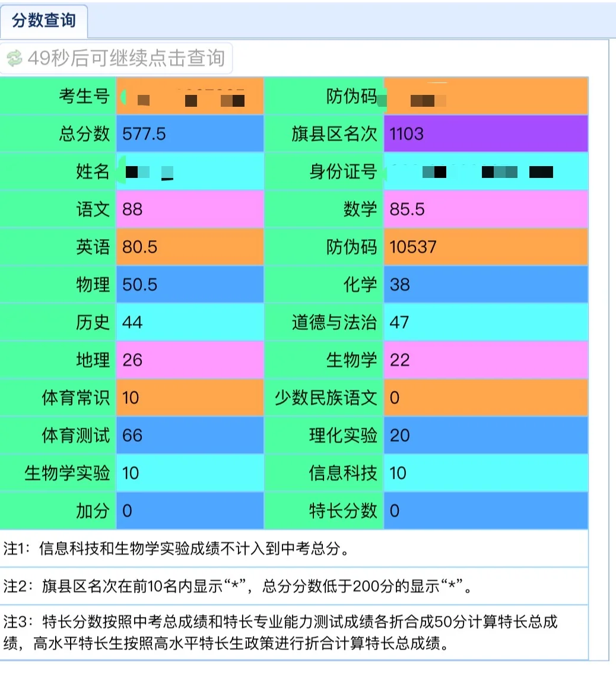Click the 道德与法治 label
This screenshot has height=681, width=616.
point(334,322)
